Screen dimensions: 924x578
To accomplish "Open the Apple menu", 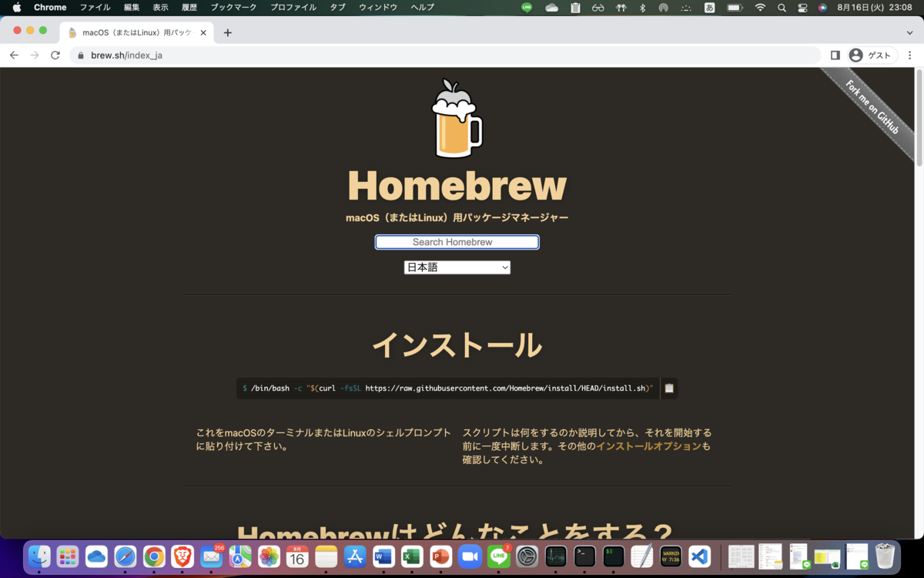I will coord(16,8).
